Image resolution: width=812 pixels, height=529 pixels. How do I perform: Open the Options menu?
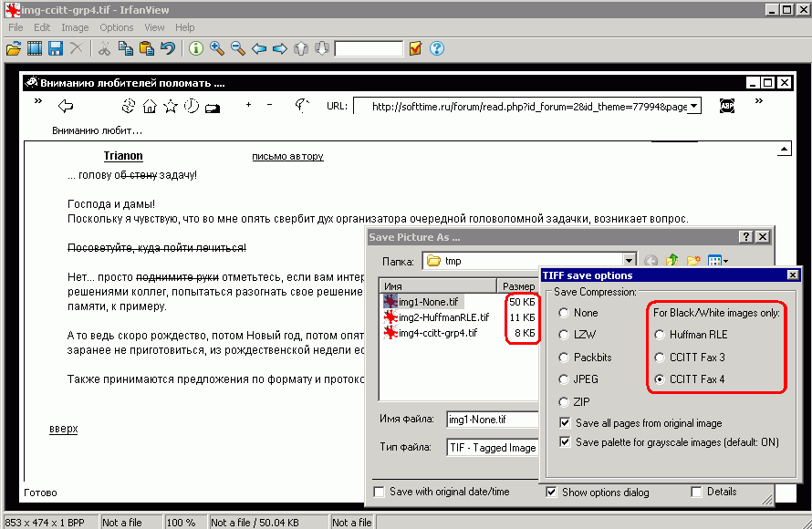(x=117, y=27)
